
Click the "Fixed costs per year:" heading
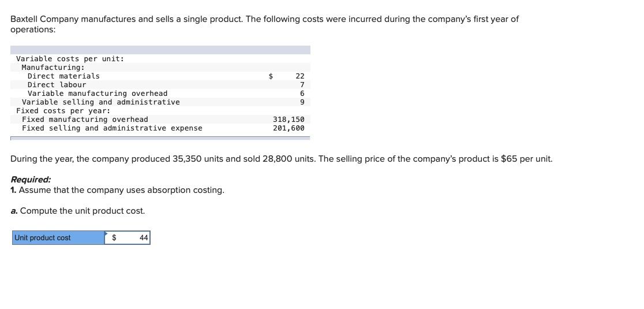(x=63, y=111)
